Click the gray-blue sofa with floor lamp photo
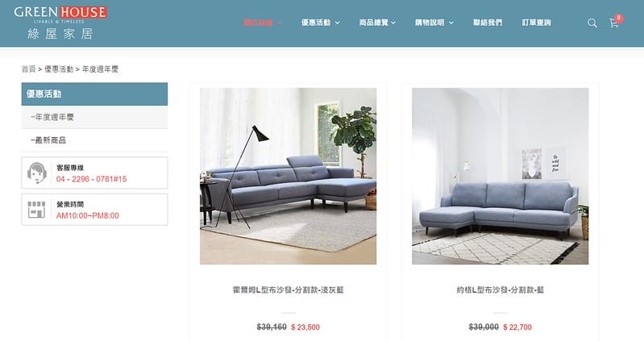The height and width of the screenshot is (342, 644). point(288,176)
